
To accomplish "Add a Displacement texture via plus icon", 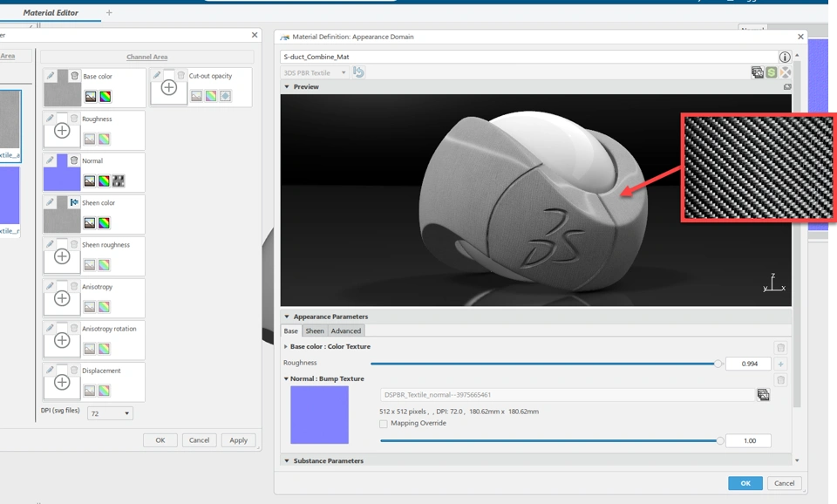I will (62, 382).
